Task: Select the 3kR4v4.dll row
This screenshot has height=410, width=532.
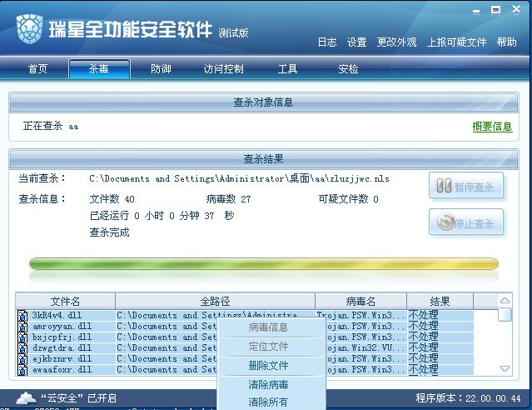Action: pyautogui.click(x=244, y=316)
